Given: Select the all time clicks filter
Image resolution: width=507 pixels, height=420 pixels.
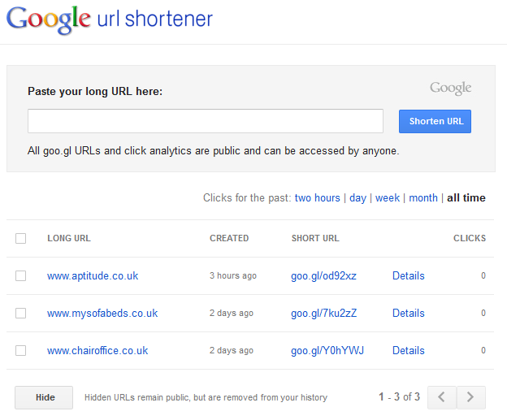Looking at the screenshot, I should 466,197.
